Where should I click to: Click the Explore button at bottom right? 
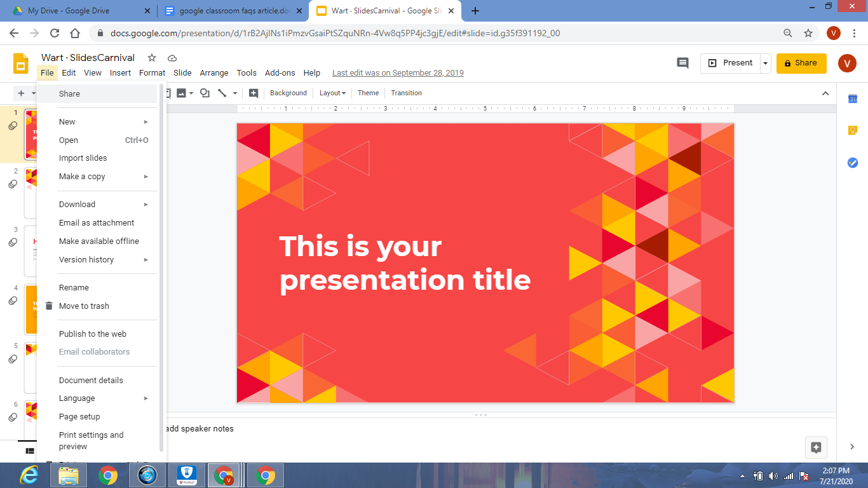coord(817,447)
